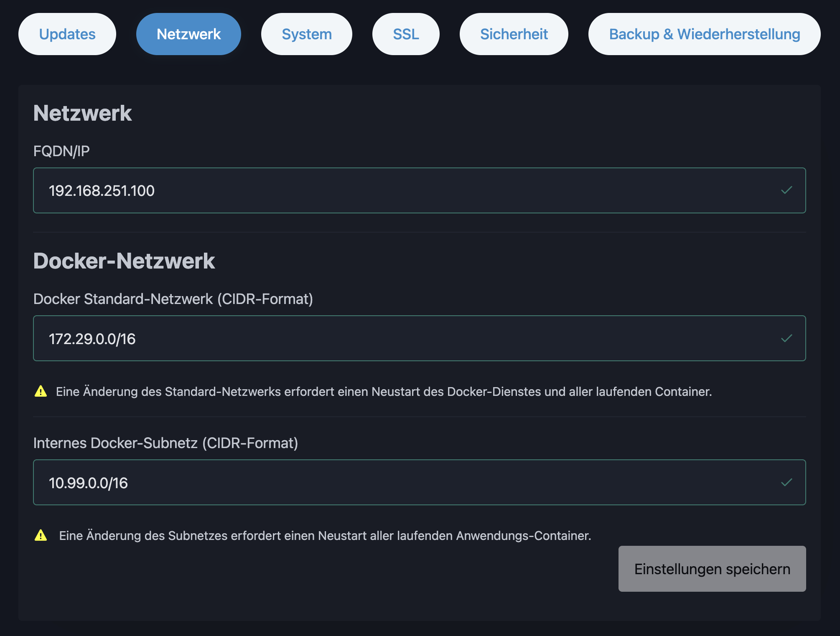
Task: Open the Updates tab
Action: tap(67, 34)
